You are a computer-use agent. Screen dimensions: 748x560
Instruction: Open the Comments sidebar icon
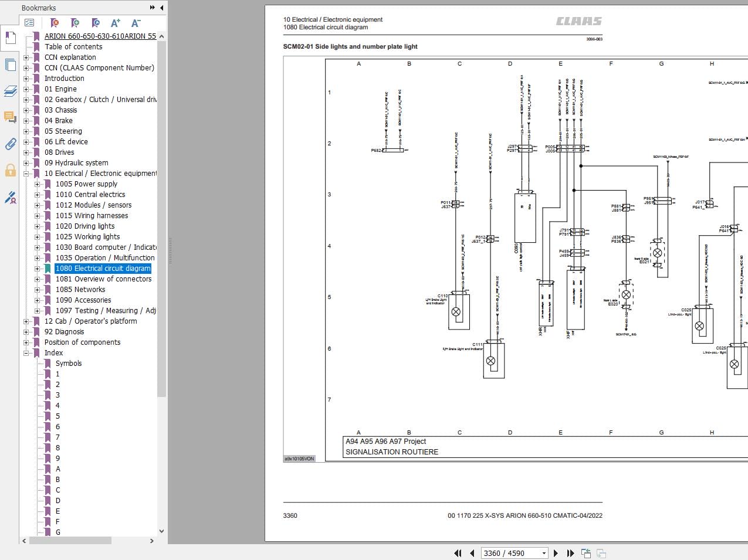pyautogui.click(x=10, y=117)
